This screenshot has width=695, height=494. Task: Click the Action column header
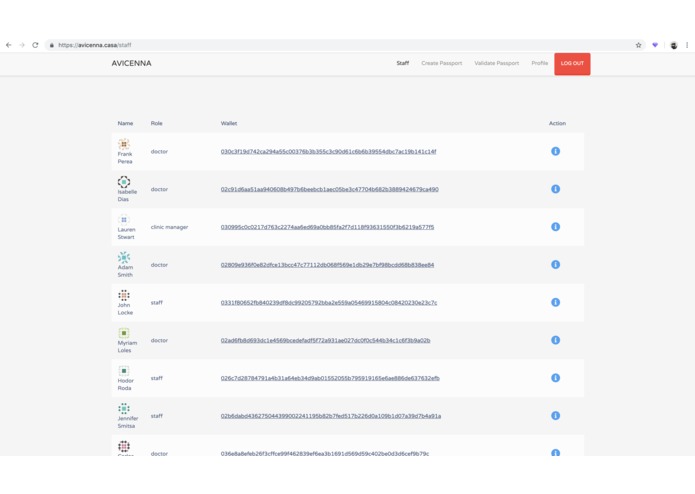coord(557,123)
